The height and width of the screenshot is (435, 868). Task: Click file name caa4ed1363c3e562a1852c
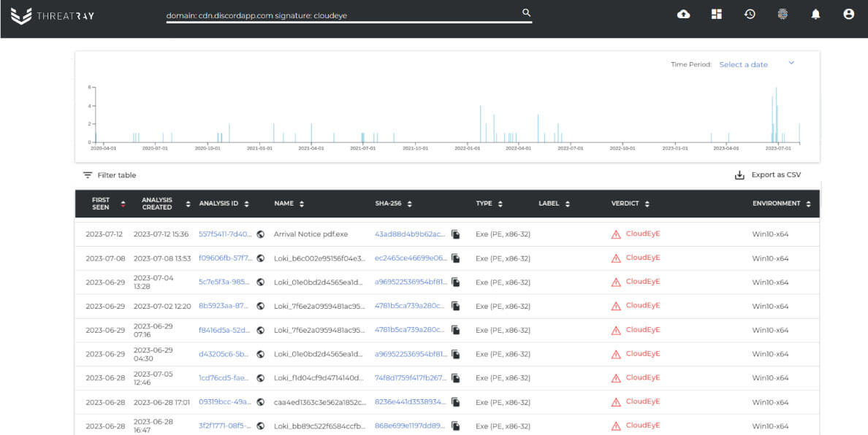point(320,402)
